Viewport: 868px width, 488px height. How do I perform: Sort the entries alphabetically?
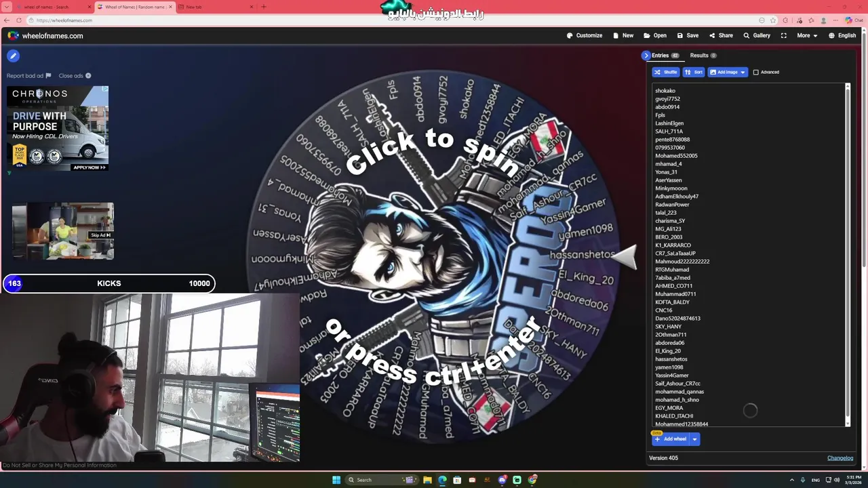coord(694,72)
